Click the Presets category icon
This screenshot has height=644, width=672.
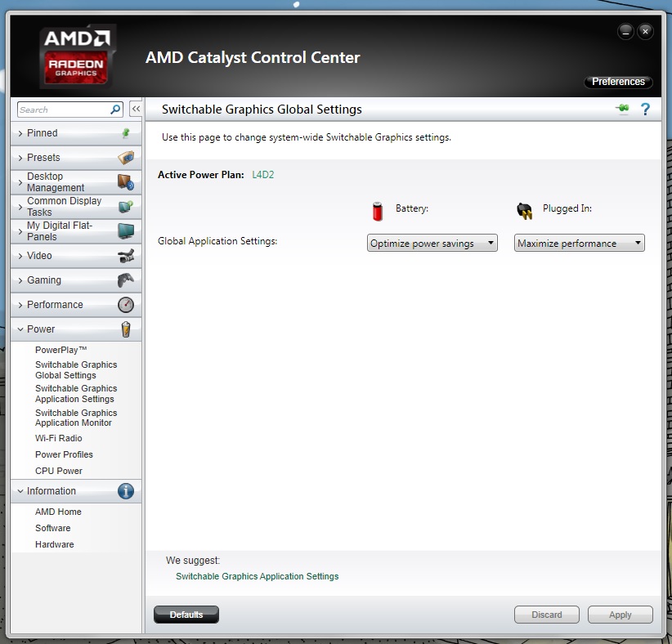click(x=126, y=158)
